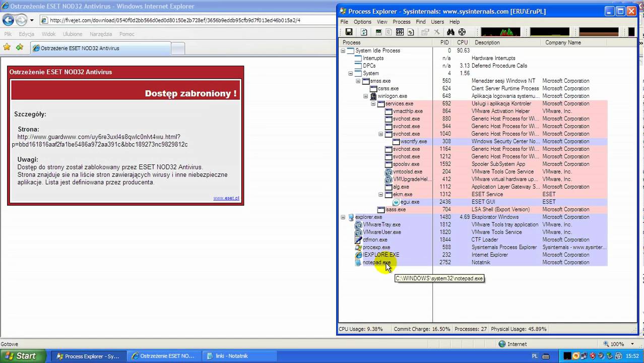The width and height of the screenshot is (644, 363).
Task: Open a new tab in Internet Explorer
Action: pyautogui.click(x=178, y=48)
